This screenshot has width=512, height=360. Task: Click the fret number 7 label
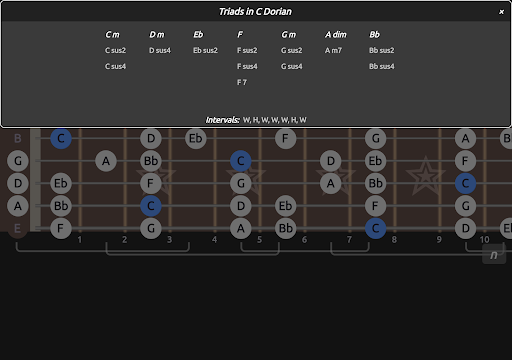point(349,240)
